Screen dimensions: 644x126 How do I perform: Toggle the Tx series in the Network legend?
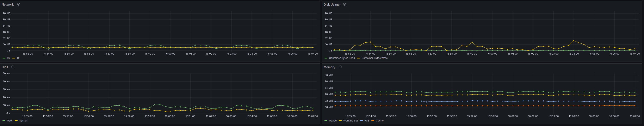pos(18,58)
